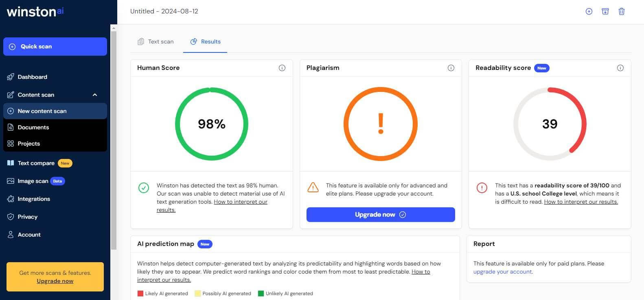644x300 pixels.
Task: Select New content scan
Action: (x=55, y=111)
